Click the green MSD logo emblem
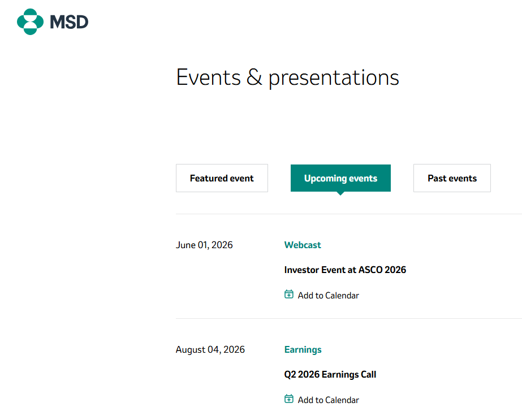This screenshot has width=522, height=420. point(31,21)
